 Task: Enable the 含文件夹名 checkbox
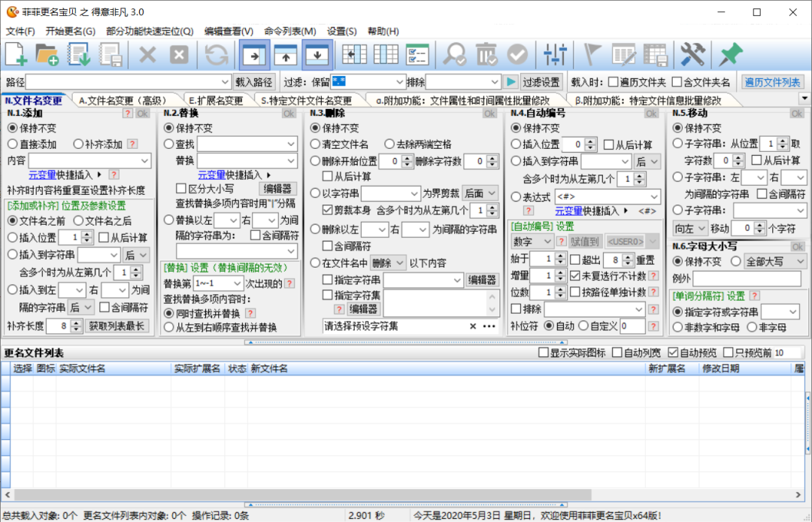point(677,82)
